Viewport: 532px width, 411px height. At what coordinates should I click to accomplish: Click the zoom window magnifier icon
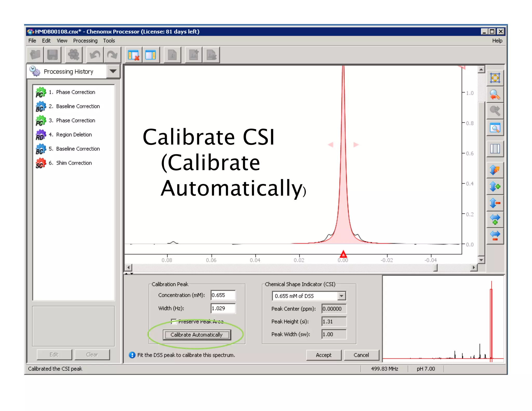coord(495,128)
